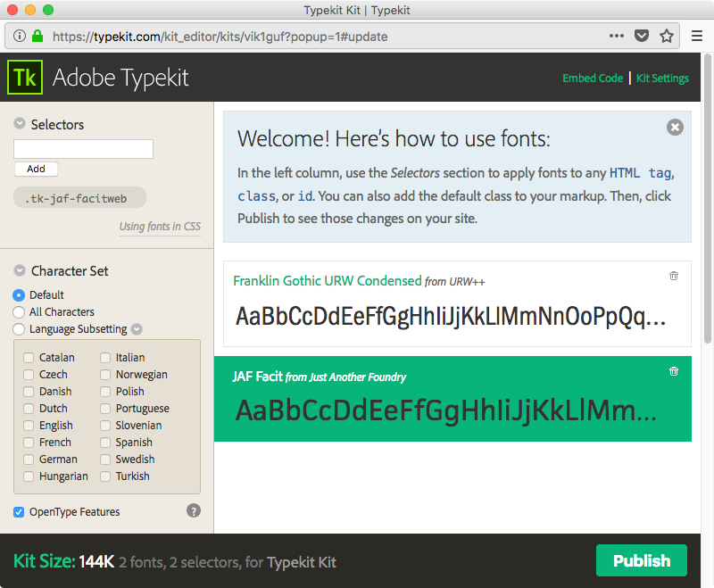Collapse the Selectors section
Viewport: 714px width, 588px height.
point(20,123)
